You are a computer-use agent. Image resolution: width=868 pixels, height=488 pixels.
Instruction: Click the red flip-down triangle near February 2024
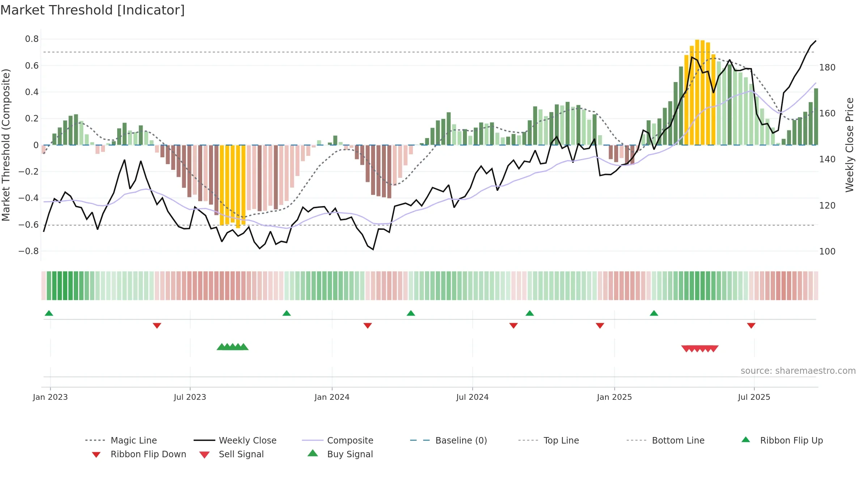pyautogui.click(x=368, y=326)
